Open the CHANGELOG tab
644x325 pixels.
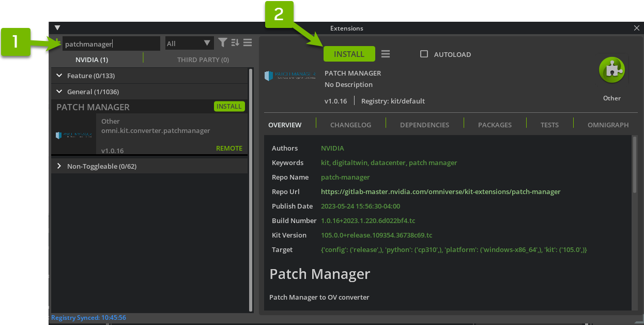(x=350, y=125)
